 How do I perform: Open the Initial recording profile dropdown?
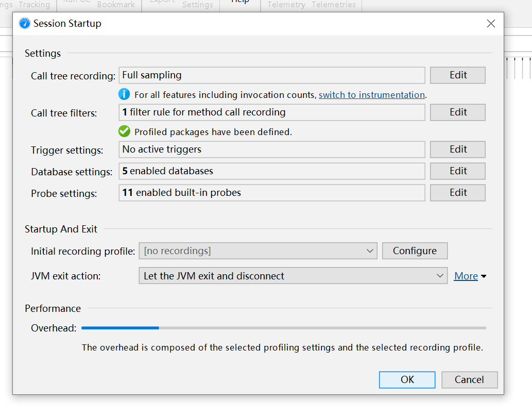(x=258, y=251)
